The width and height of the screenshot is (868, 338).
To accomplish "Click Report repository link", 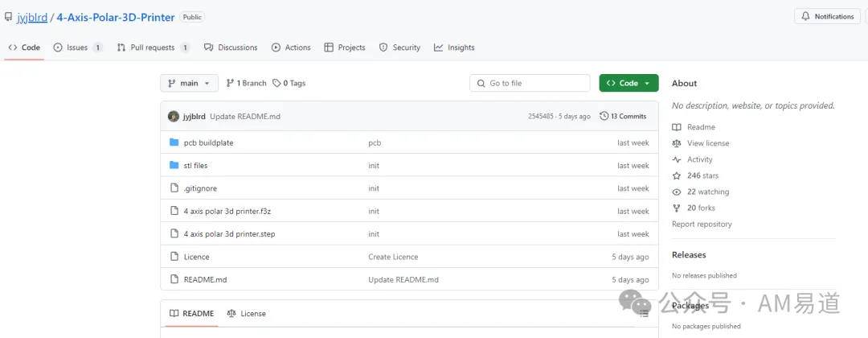I will point(702,224).
